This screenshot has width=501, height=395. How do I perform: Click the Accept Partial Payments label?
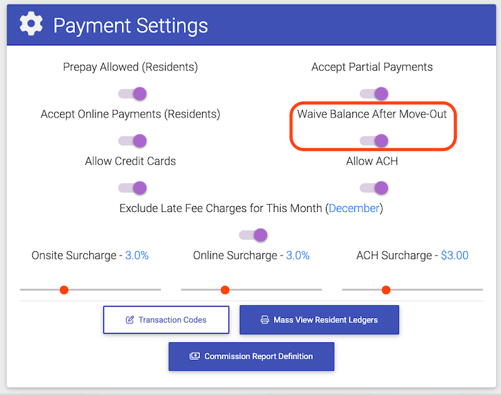coord(372,67)
